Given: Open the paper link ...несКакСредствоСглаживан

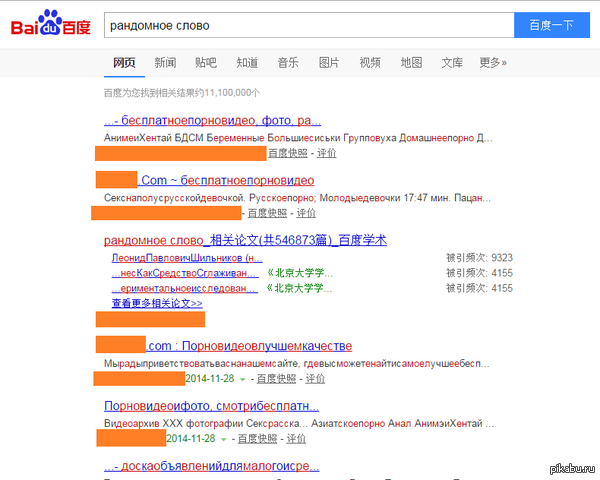Looking at the screenshot, I should [185, 273].
